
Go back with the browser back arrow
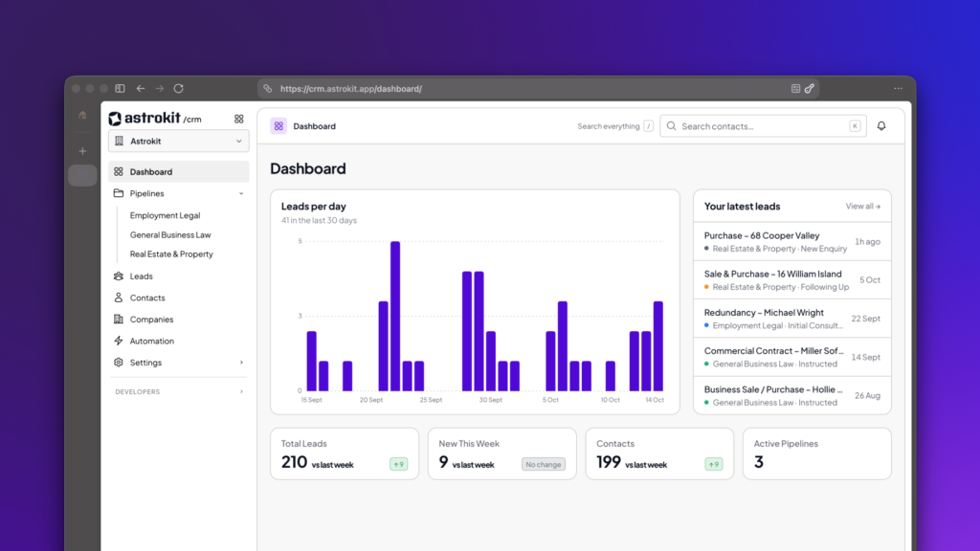tap(141, 89)
